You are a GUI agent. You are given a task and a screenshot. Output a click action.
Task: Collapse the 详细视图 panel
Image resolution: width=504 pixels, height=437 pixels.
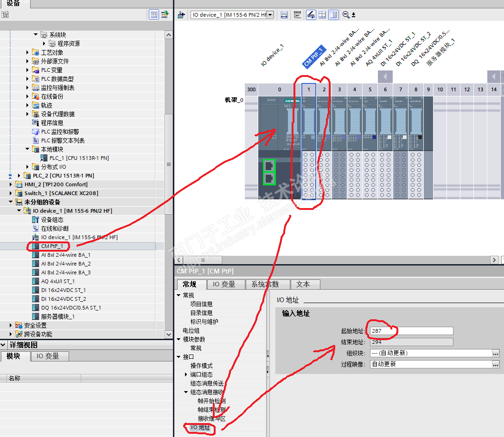tap(3, 345)
